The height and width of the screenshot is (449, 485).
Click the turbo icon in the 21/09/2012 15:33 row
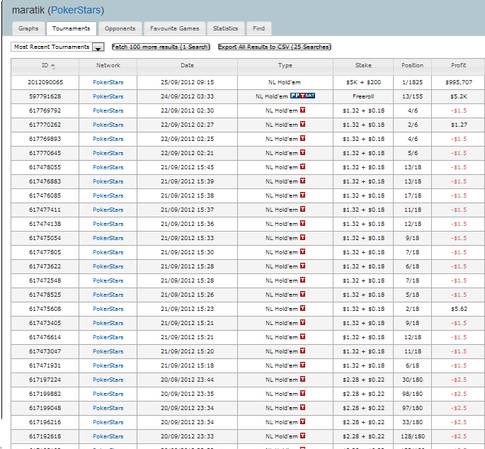tap(303, 238)
